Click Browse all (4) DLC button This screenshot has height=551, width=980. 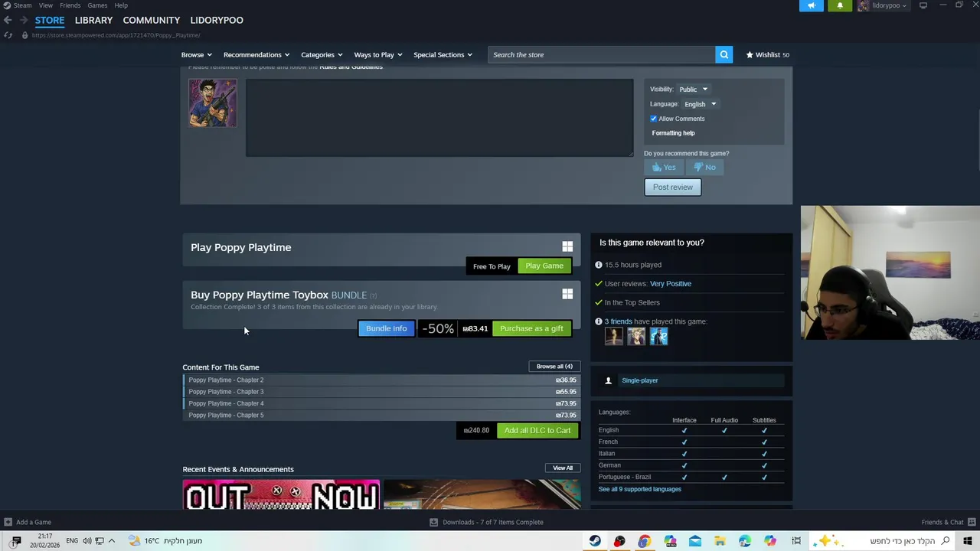(554, 367)
